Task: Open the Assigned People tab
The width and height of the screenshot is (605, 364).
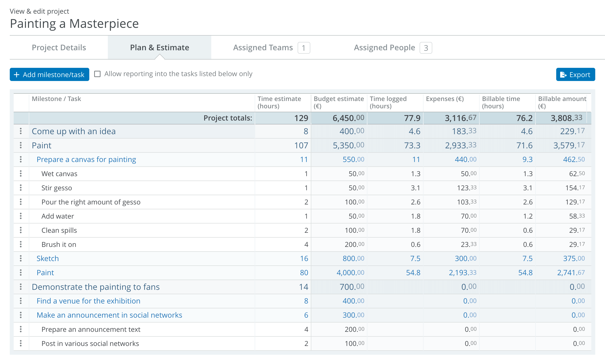Action: coord(384,47)
